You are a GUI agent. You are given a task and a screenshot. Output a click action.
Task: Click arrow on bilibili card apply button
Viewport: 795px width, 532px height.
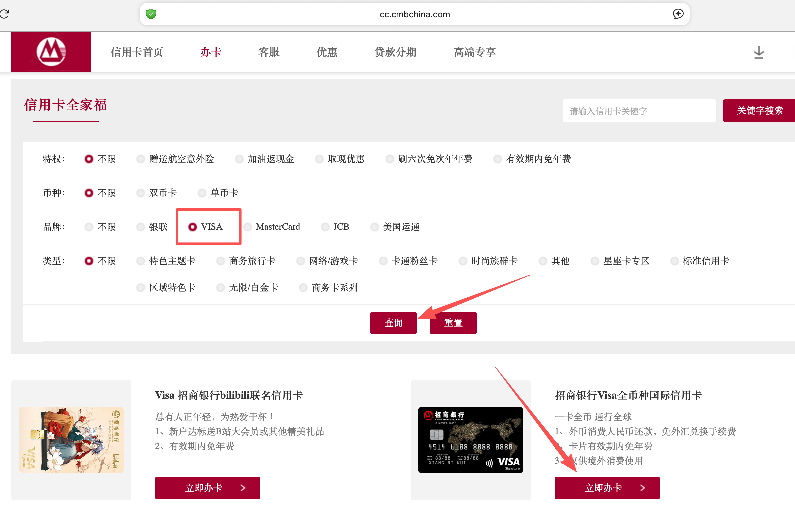tap(243, 488)
